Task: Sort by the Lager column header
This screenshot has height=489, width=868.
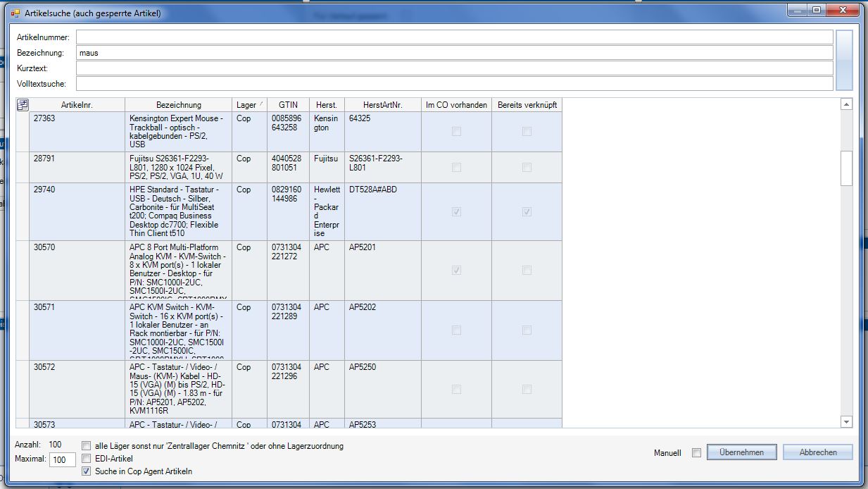Action: coord(249,105)
